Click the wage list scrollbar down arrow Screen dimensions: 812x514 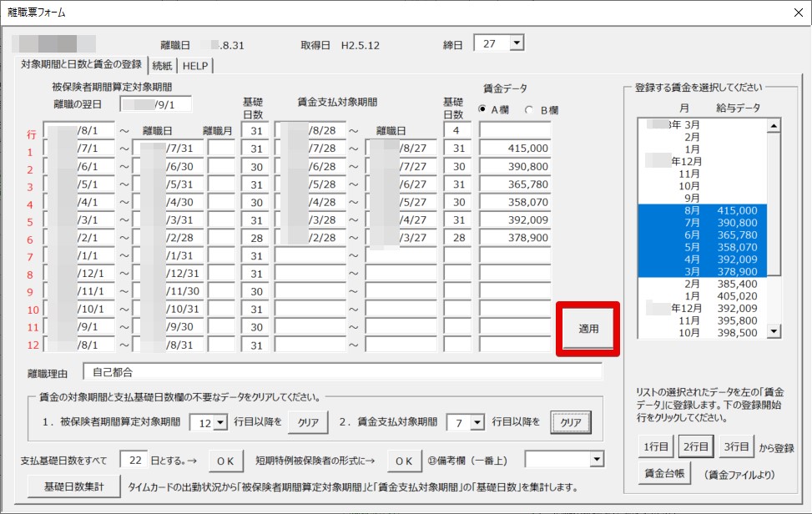tap(774, 330)
